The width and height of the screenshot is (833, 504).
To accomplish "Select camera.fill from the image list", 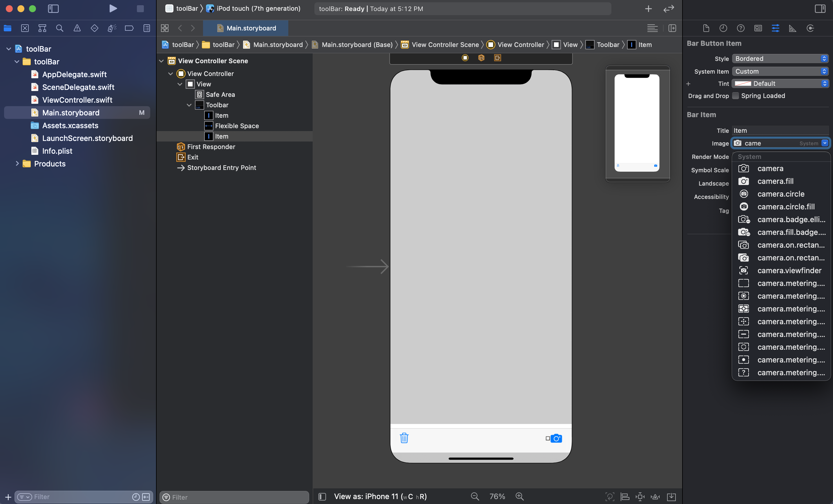I will pos(775,181).
